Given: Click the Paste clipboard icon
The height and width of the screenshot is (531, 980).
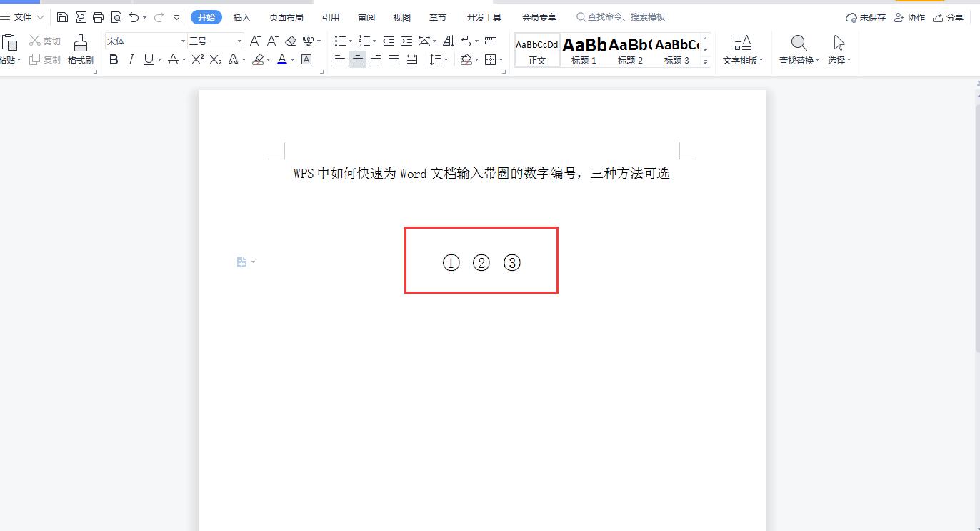Looking at the screenshot, I should 9,43.
